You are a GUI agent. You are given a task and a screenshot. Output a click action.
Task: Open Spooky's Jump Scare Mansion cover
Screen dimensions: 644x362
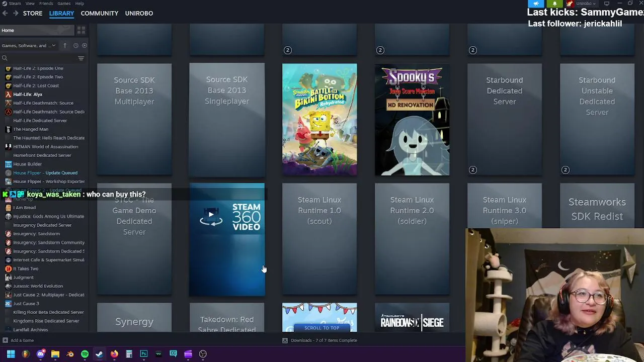point(412,120)
